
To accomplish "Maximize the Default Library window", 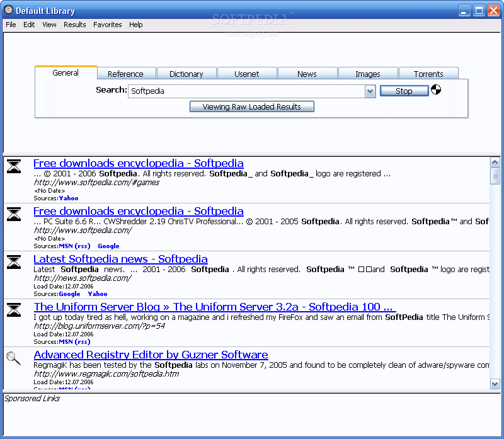I will click(x=479, y=11).
